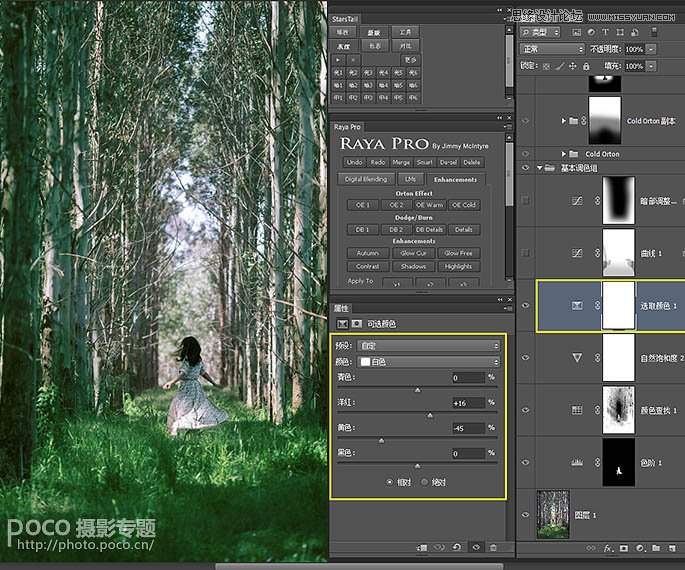Click lock all padlock icon
This screenshot has width=685, height=570.
tap(586, 66)
